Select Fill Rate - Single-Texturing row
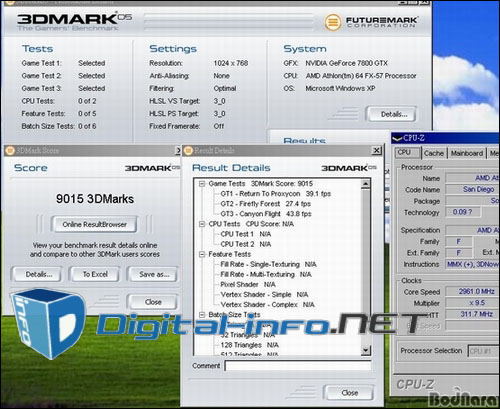 pyautogui.click(x=268, y=264)
